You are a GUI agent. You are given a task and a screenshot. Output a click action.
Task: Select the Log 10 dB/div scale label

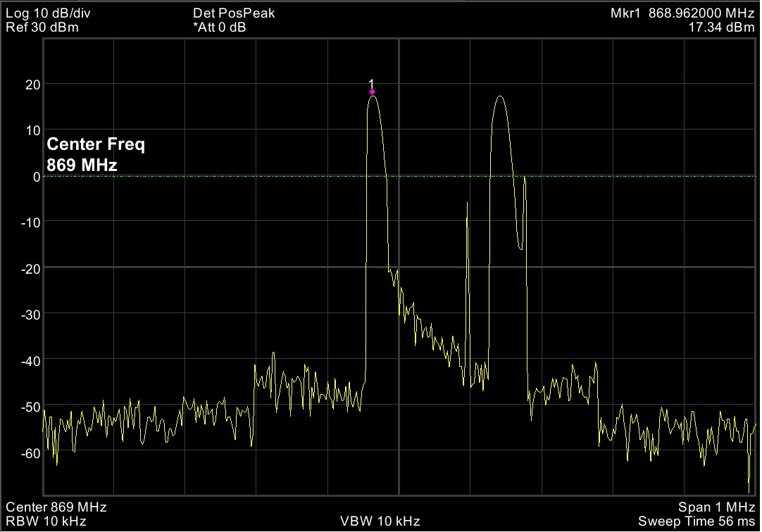pos(48,13)
